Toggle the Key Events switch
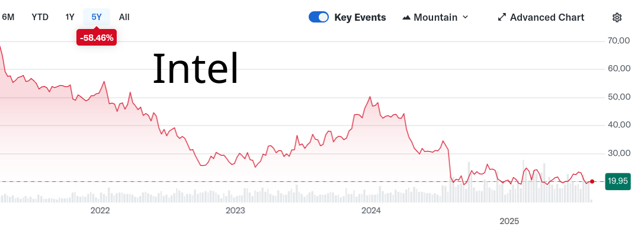This screenshot has width=644, height=241. coord(319,17)
